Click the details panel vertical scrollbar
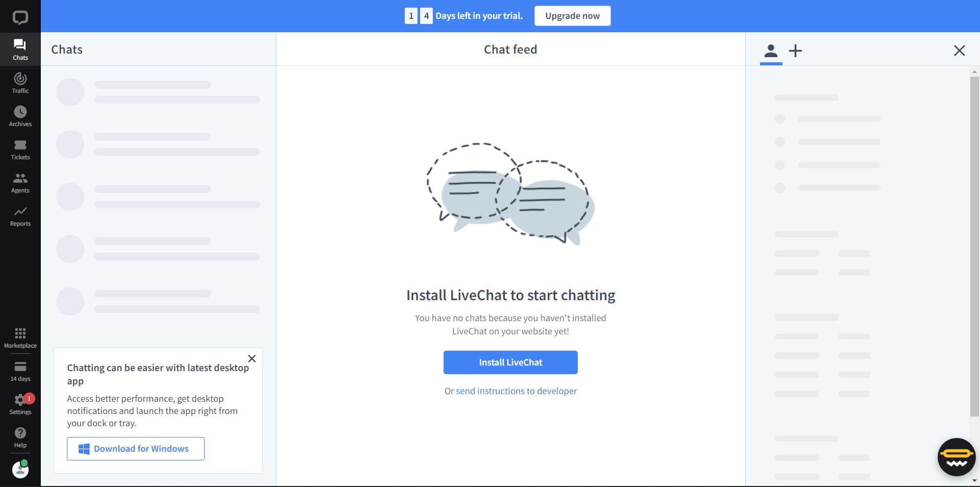The width and height of the screenshot is (980, 487). tap(974, 246)
